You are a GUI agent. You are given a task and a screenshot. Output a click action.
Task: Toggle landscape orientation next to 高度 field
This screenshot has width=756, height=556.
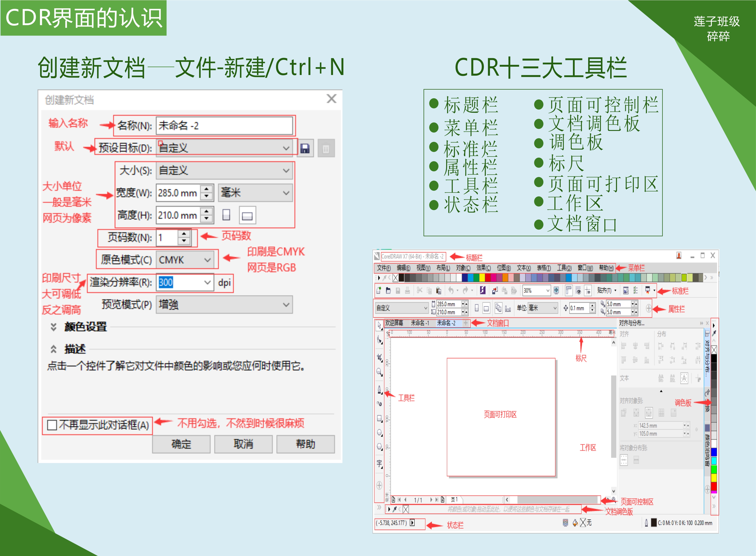[247, 215]
